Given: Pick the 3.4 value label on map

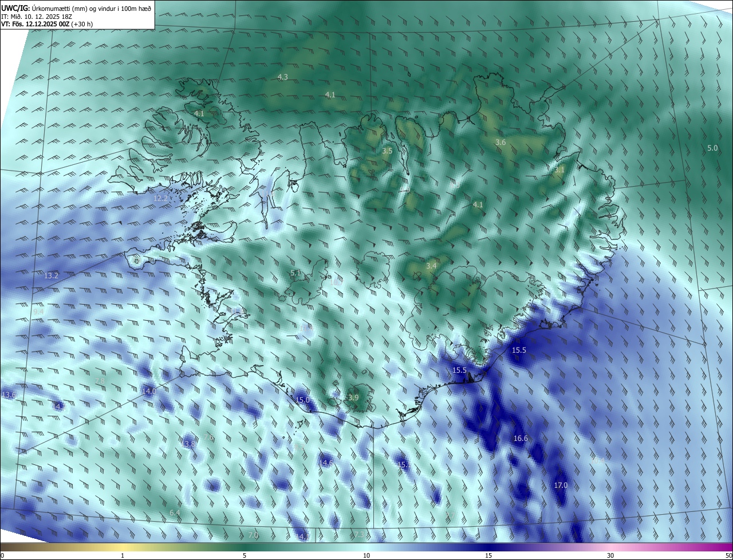Looking at the screenshot, I should click(x=431, y=266).
